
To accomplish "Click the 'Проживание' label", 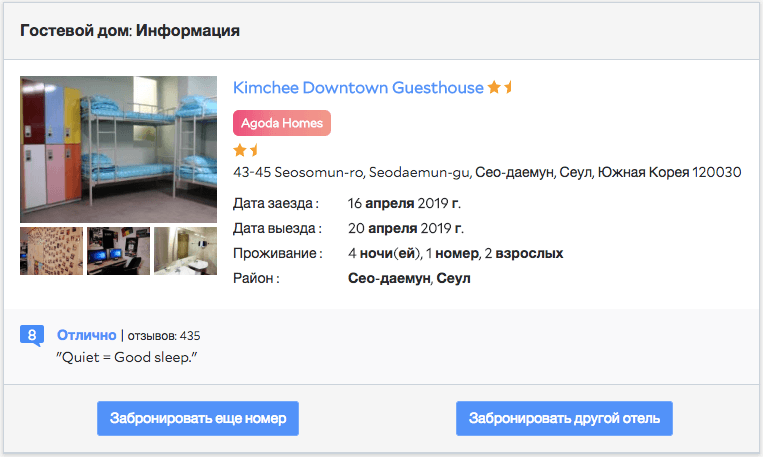I will pos(278,254).
